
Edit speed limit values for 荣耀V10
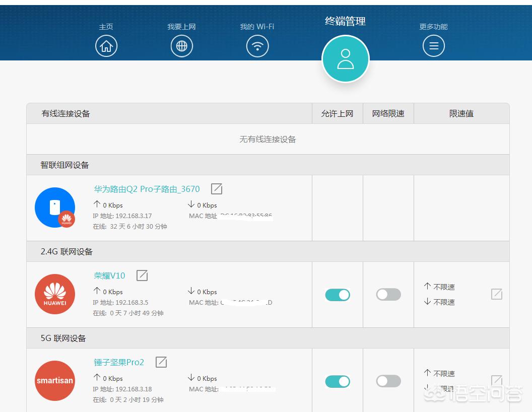pyautogui.click(x=497, y=294)
